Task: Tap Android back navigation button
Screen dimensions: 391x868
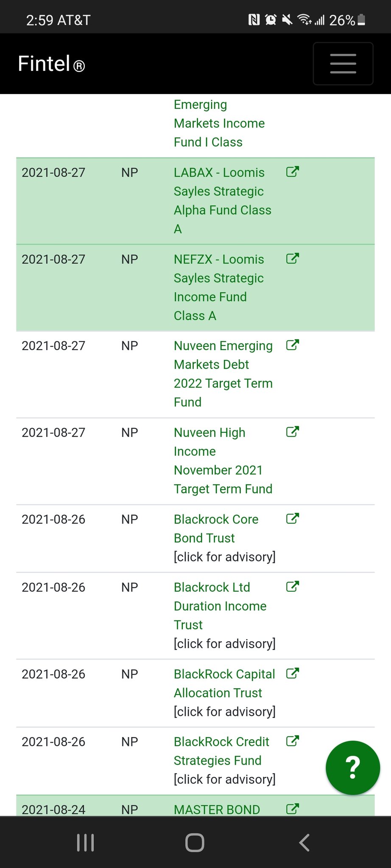Action: point(304,843)
